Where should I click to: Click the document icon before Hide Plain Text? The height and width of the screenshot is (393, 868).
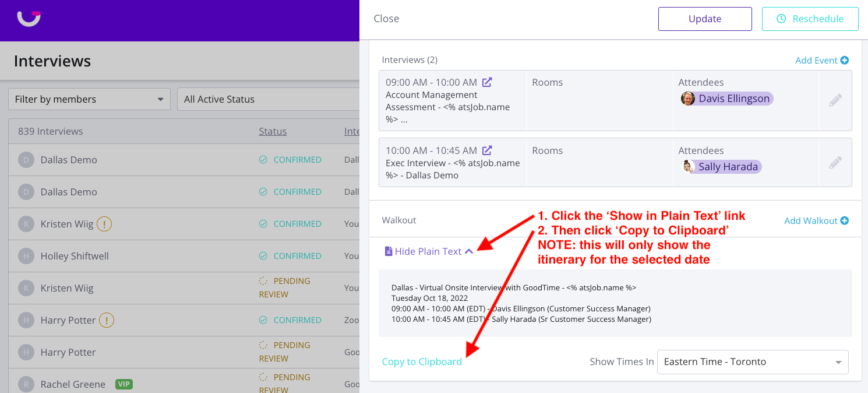coord(389,251)
